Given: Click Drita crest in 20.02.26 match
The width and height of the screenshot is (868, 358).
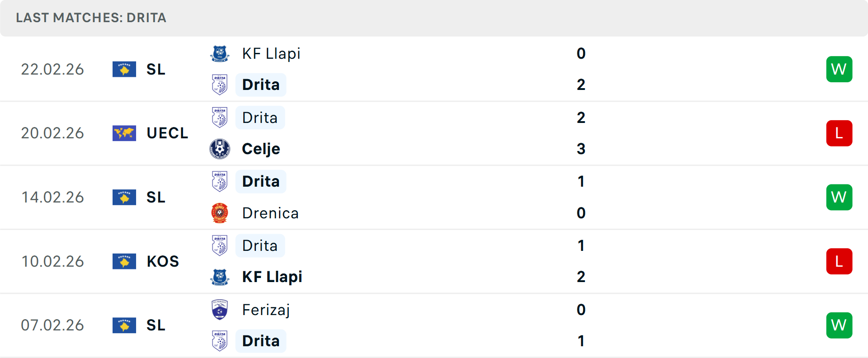Looking at the screenshot, I should [x=220, y=118].
